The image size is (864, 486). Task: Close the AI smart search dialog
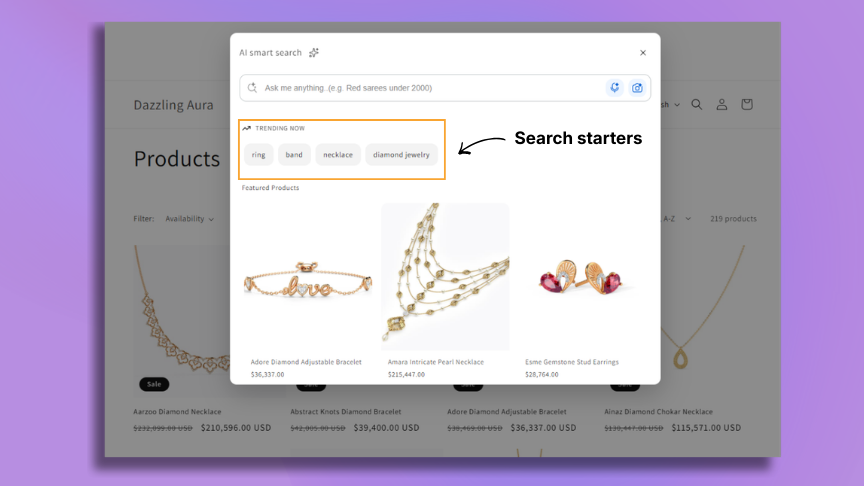tap(642, 53)
